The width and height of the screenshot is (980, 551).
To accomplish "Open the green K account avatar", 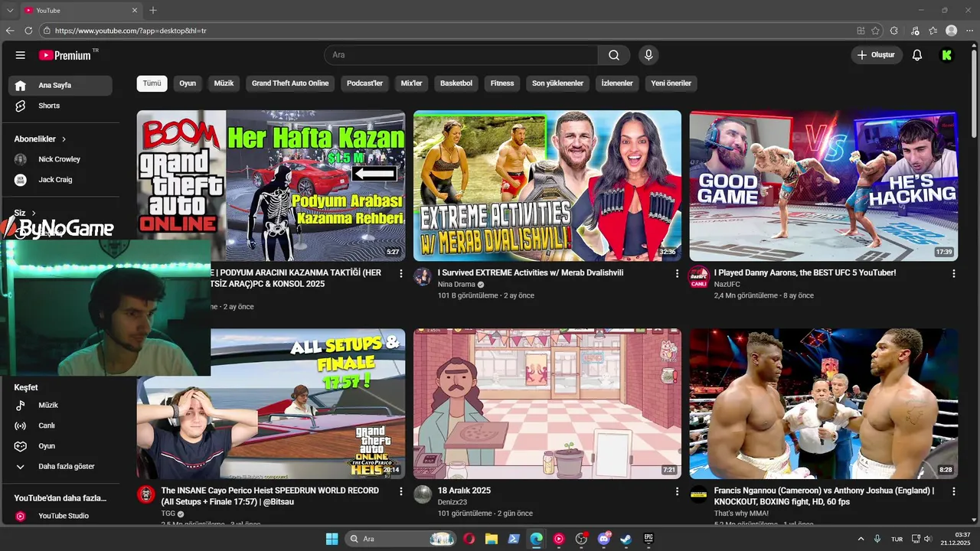I will pyautogui.click(x=947, y=55).
